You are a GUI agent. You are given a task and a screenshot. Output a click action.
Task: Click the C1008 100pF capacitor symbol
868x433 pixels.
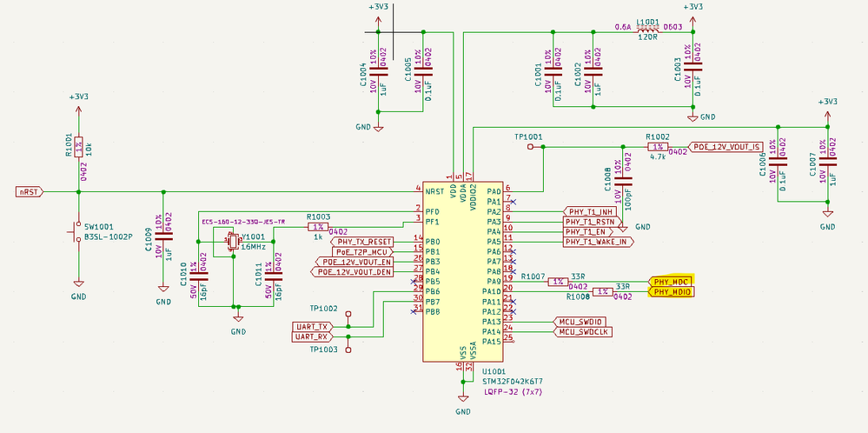(x=624, y=181)
